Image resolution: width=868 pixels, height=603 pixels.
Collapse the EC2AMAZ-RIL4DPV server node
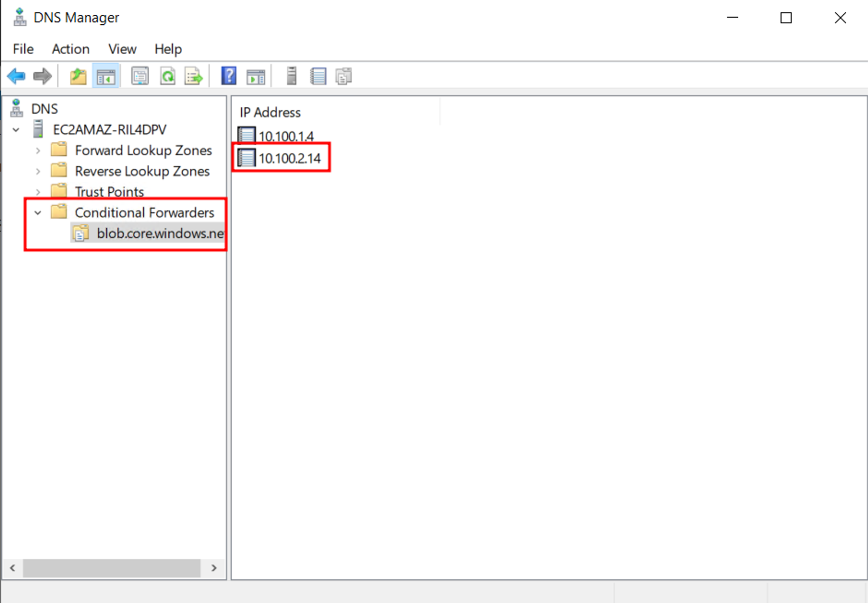tap(16, 130)
